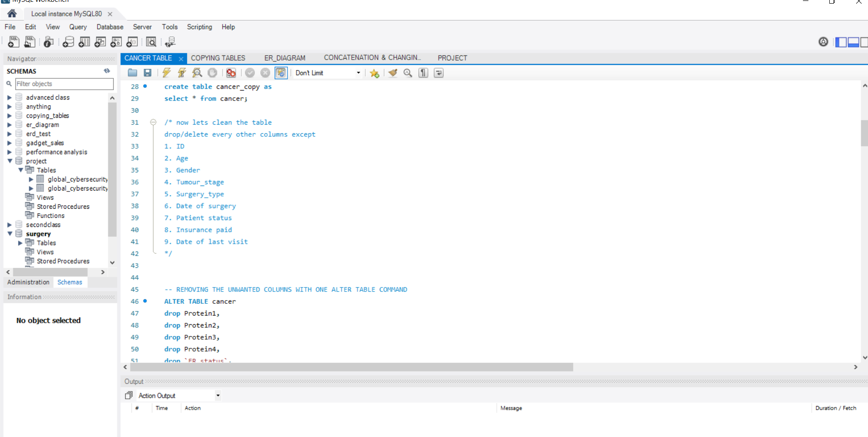Viewport: 868px width, 437px height.
Task: Expand the secondclass schema
Action: coord(9,225)
